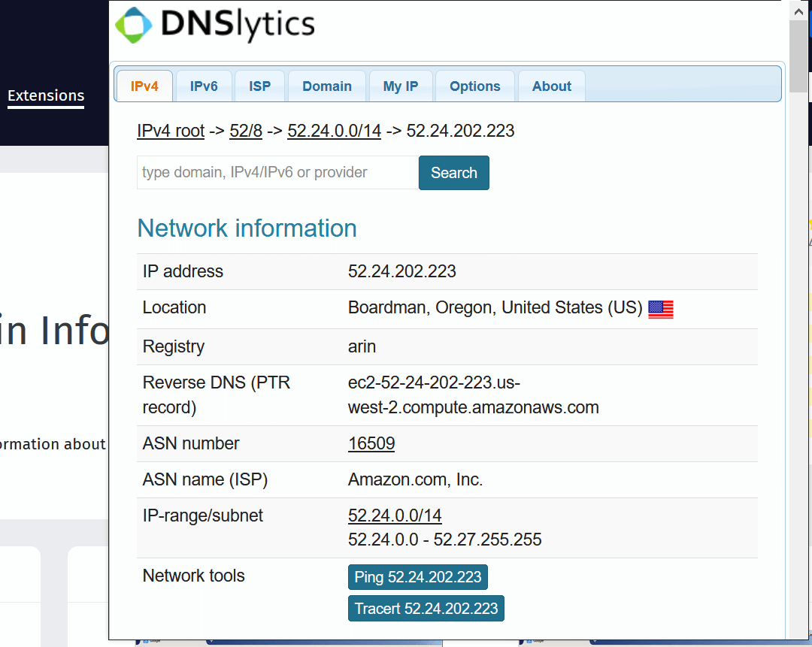Screen dimensions: 812x647
Task: Click the IP-range/subnet 52.24.0.0/14 link
Action: [395, 515]
